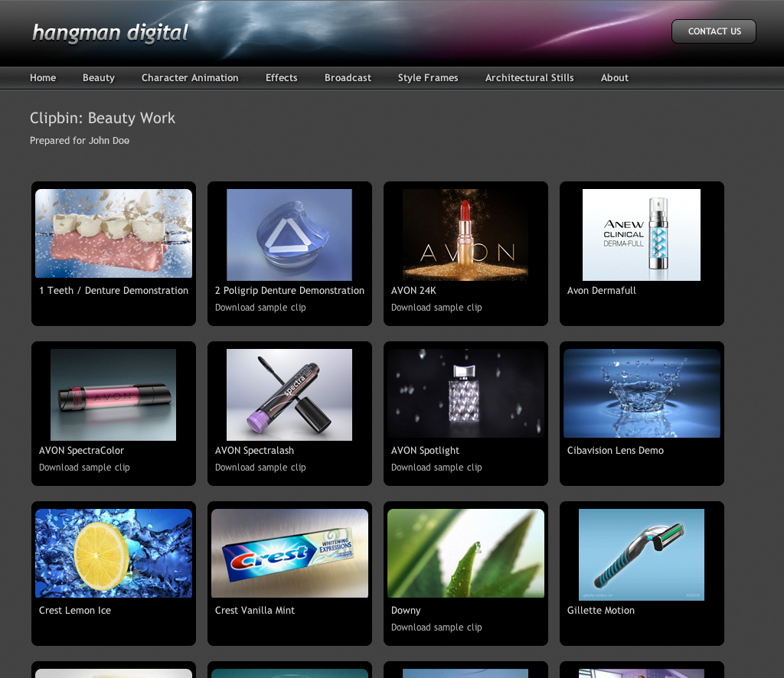Click the '2 Poligrip Denture Demonstration' title

point(289,291)
